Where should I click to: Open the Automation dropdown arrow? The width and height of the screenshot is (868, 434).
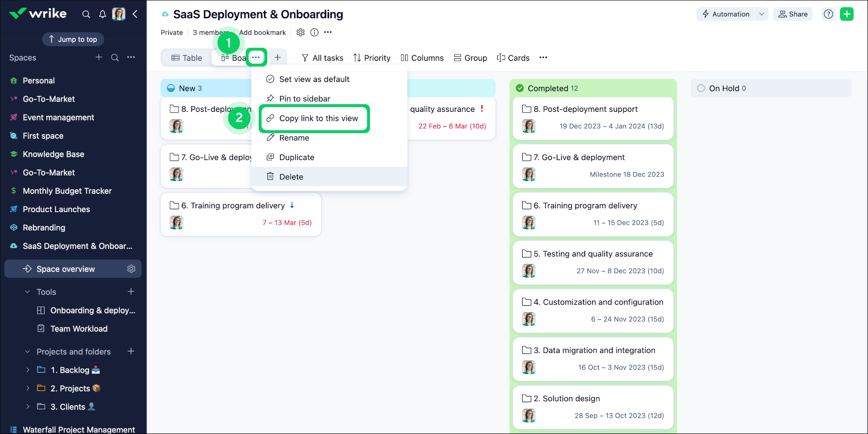point(762,14)
